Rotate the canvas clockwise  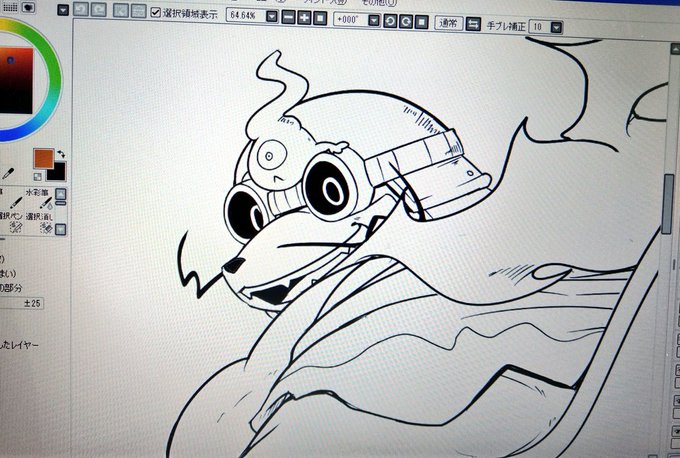pyautogui.click(x=405, y=21)
